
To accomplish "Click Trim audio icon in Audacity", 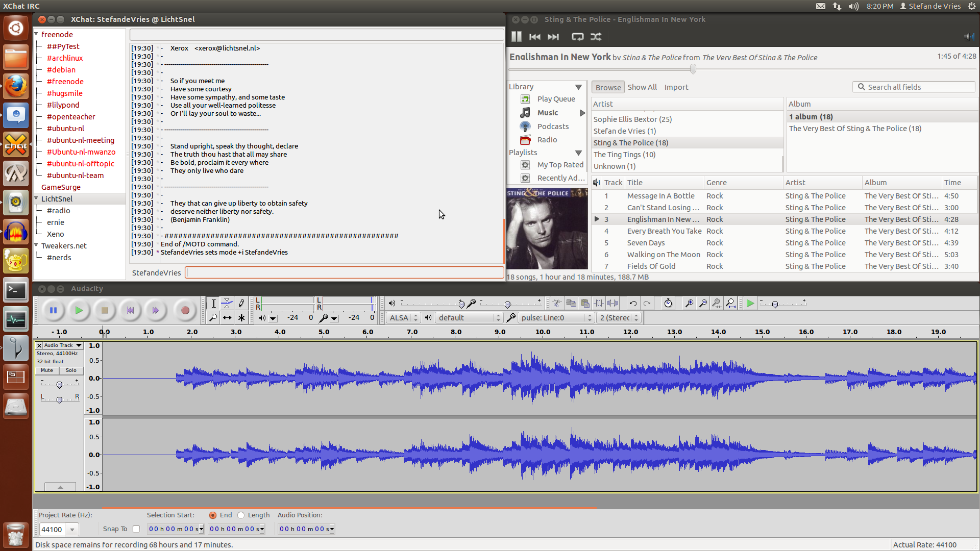I will point(599,304).
